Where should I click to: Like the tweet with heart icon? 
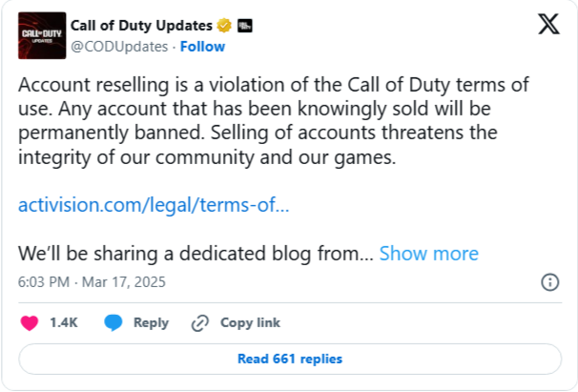click(30, 323)
